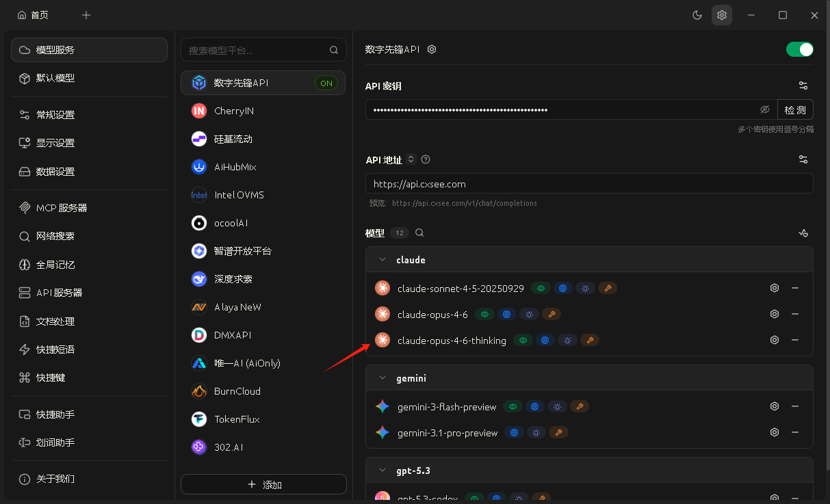
Task: Toggle the 数字先锋API provider switch off
Action: [x=799, y=49]
